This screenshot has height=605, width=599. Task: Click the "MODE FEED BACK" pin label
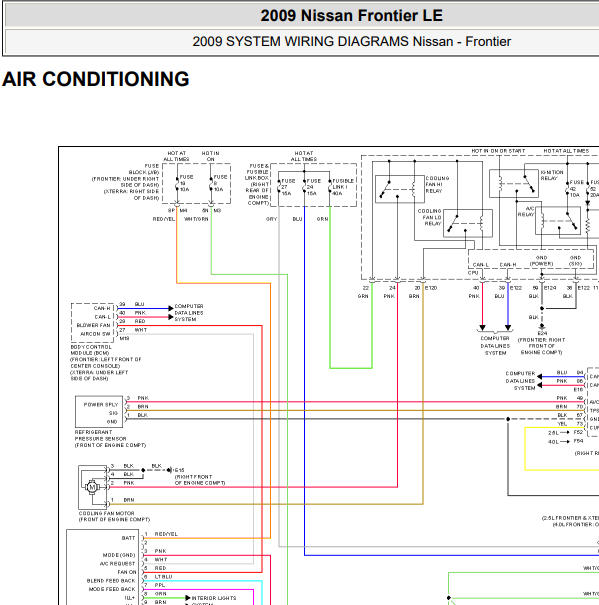click(x=112, y=589)
